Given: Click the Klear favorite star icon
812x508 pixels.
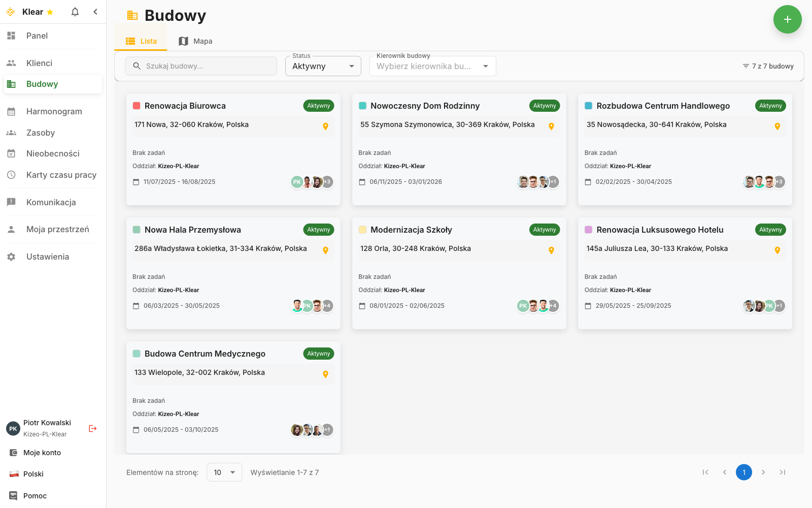Looking at the screenshot, I should [50, 12].
